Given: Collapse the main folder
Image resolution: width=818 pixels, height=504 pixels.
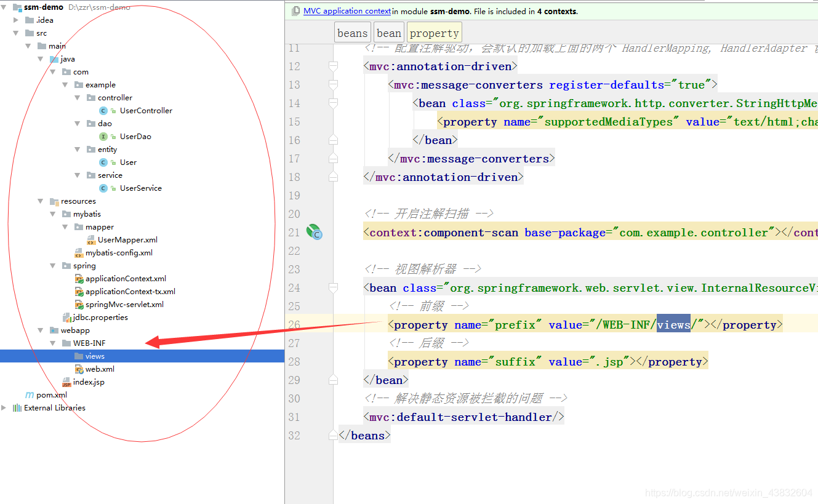Looking at the screenshot, I should [28, 46].
